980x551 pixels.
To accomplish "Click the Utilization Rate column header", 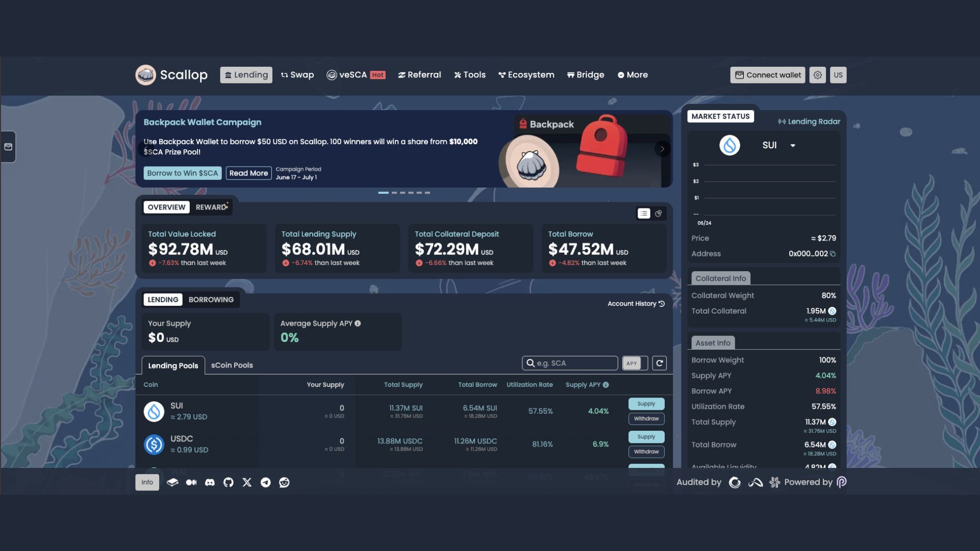I will [530, 385].
